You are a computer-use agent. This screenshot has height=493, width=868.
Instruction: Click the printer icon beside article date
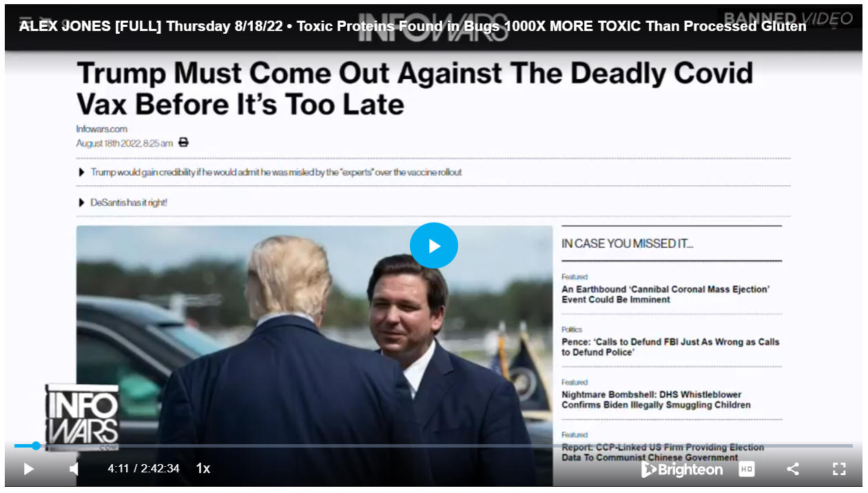[183, 143]
